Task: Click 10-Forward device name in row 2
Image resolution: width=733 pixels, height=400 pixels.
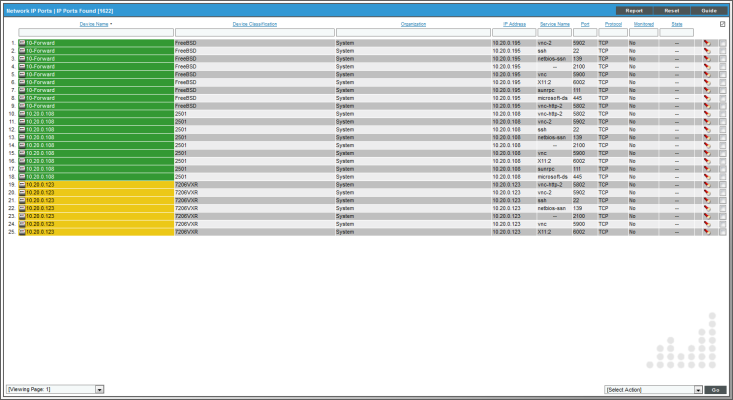Action: 40,51
